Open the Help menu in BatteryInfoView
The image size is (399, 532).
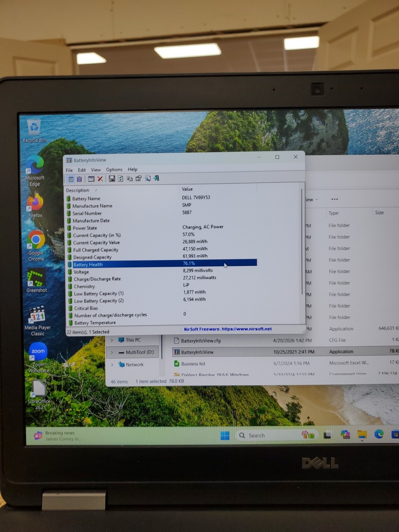pos(132,169)
